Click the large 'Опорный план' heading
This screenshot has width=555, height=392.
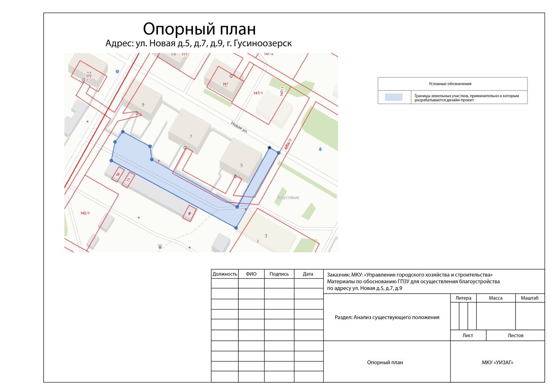pyautogui.click(x=199, y=29)
